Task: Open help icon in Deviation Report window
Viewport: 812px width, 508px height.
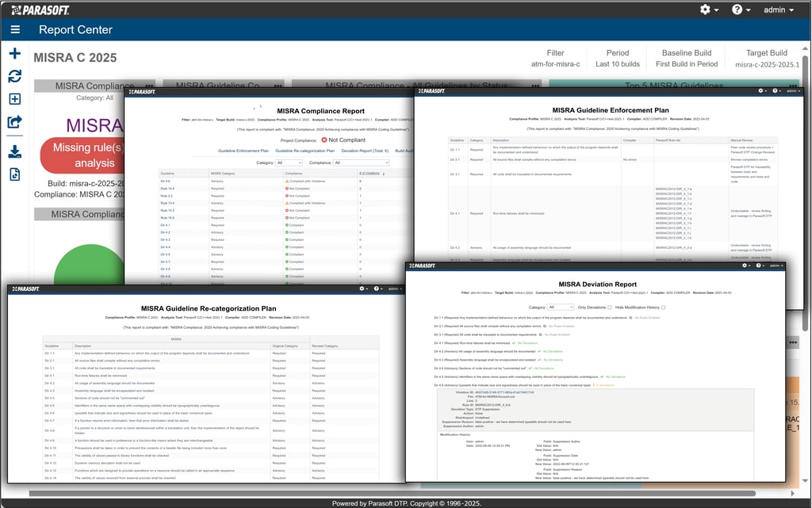Action: click(759, 265)
